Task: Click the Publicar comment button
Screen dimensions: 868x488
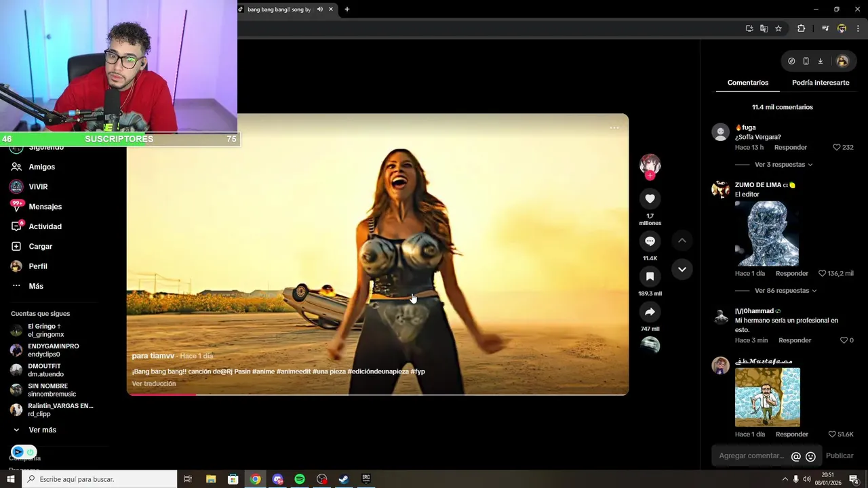Action: tap(840, 456)
